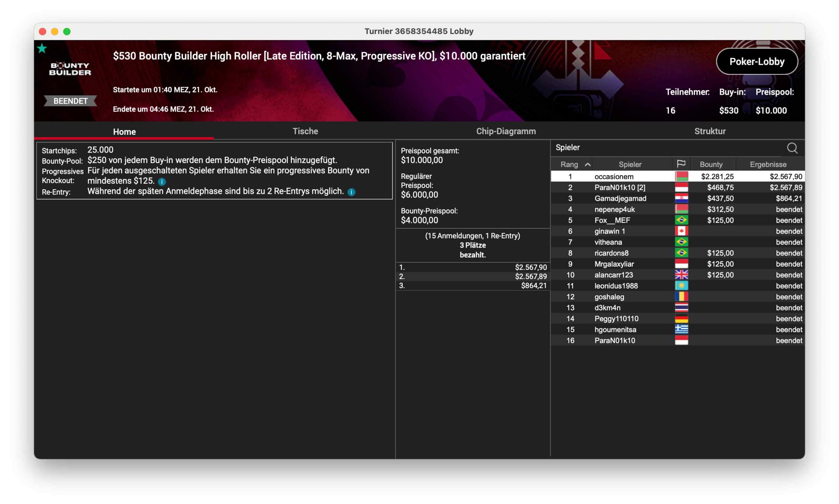Click the UK flag beside alancarr123
The image size is (839, 504).
point(681,275)
